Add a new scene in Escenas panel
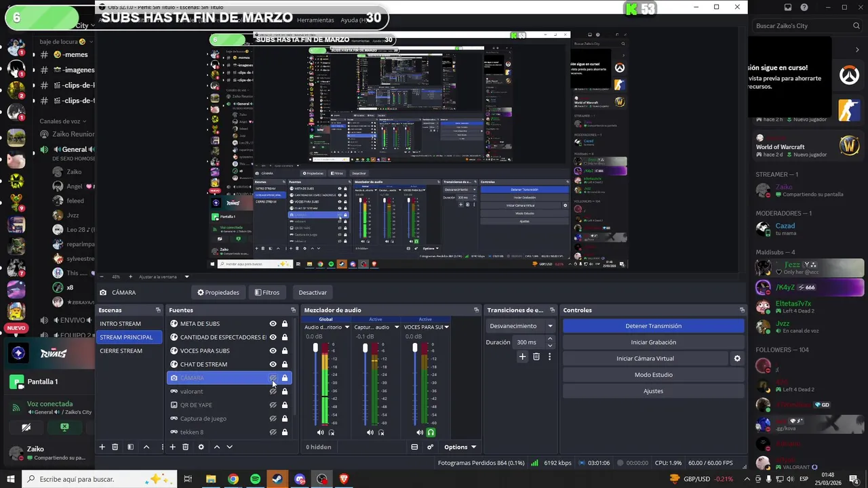 coord(102,447)
